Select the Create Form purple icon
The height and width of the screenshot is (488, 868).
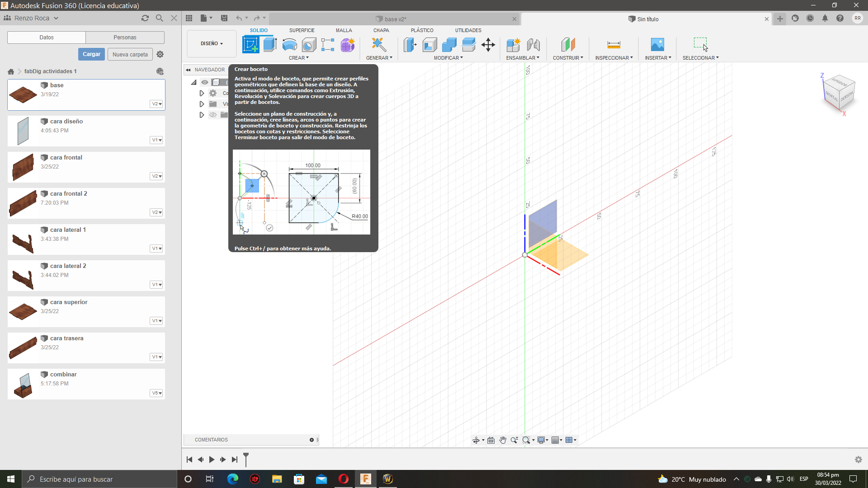[347, 45]
